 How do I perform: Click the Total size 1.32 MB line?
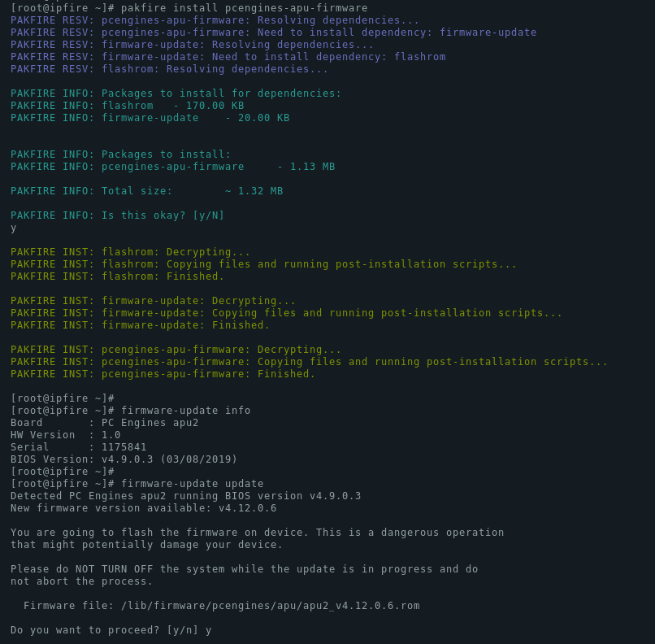pyautogui.click(x=146, y=191)
